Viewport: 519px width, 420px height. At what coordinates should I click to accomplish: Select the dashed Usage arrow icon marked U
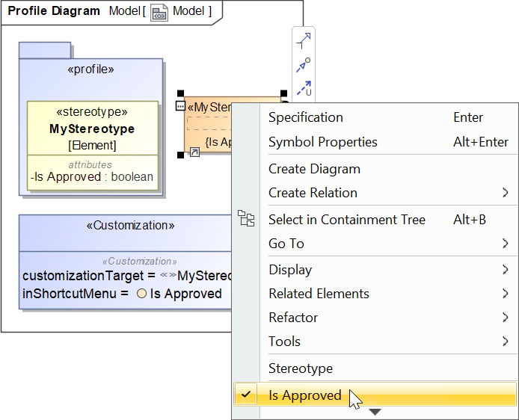coord(304,88)
